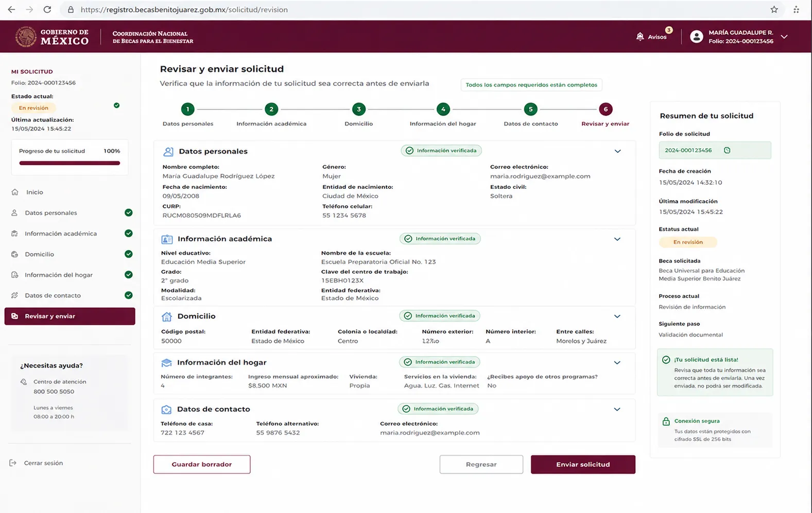This screenshot has height=513, width=812.
Task: Click the Información del hogar section icon
Action: (x=166, y=363)
